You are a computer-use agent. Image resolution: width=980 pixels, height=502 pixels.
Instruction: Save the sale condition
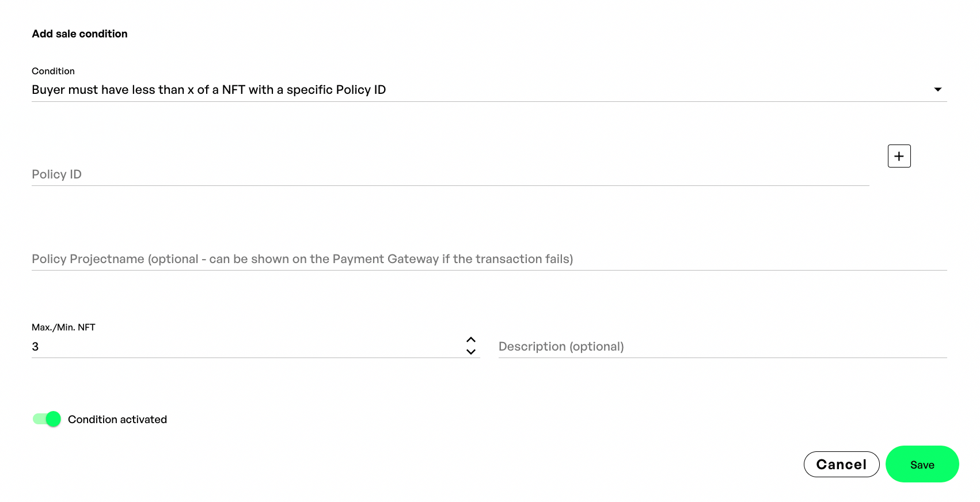pos(922,465)
